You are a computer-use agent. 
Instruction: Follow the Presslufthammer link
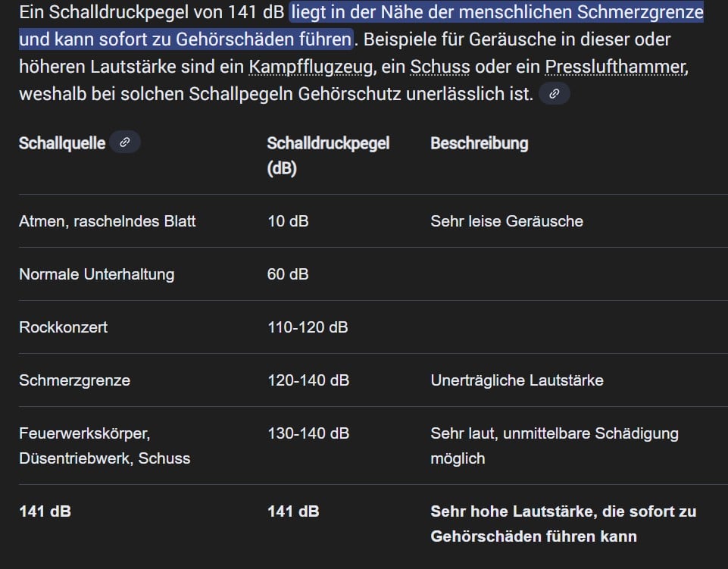tap(615, 67)
